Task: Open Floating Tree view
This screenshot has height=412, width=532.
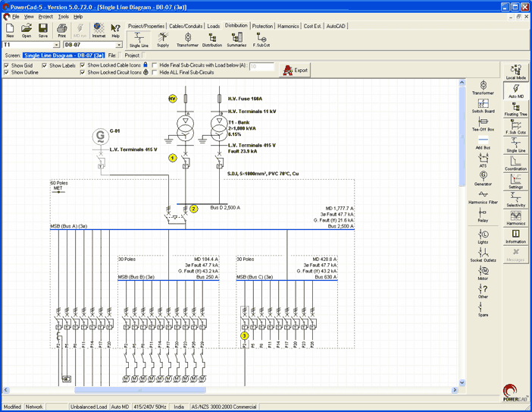Action: [516, 109]
